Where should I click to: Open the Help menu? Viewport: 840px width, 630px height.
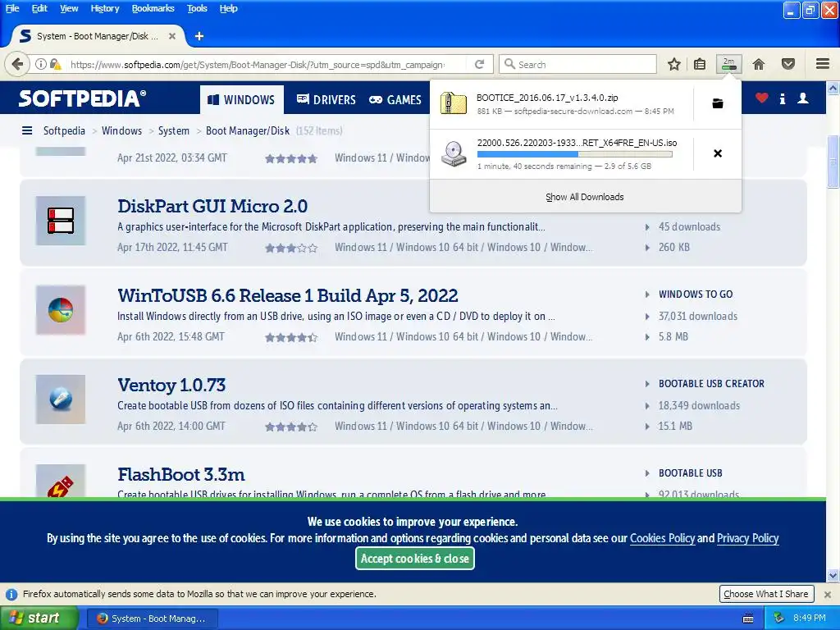228,8
